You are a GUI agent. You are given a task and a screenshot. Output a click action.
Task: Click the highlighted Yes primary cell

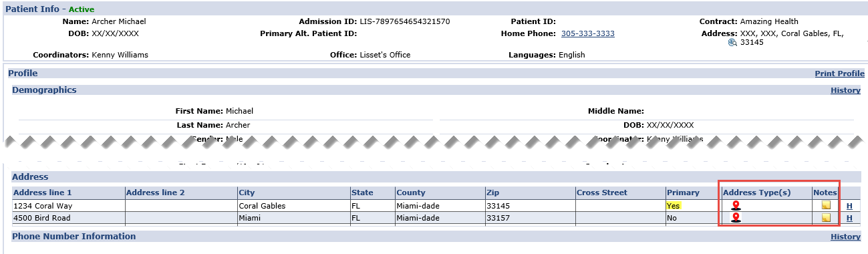click(674, 206)
